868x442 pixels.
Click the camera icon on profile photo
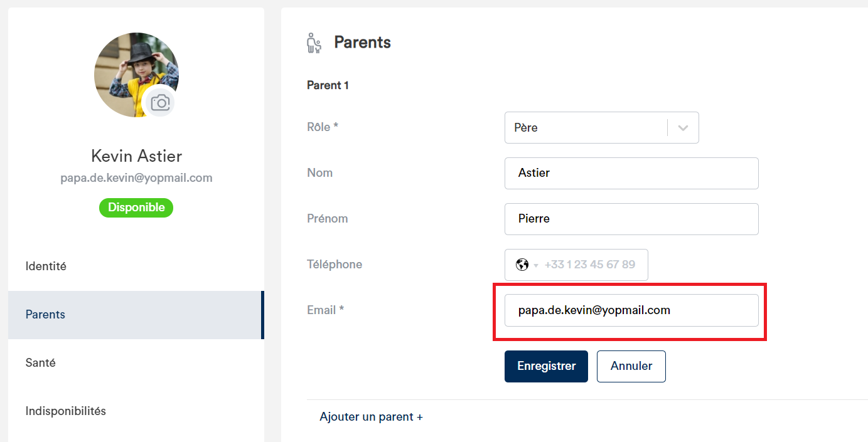(x=160, y=102)
